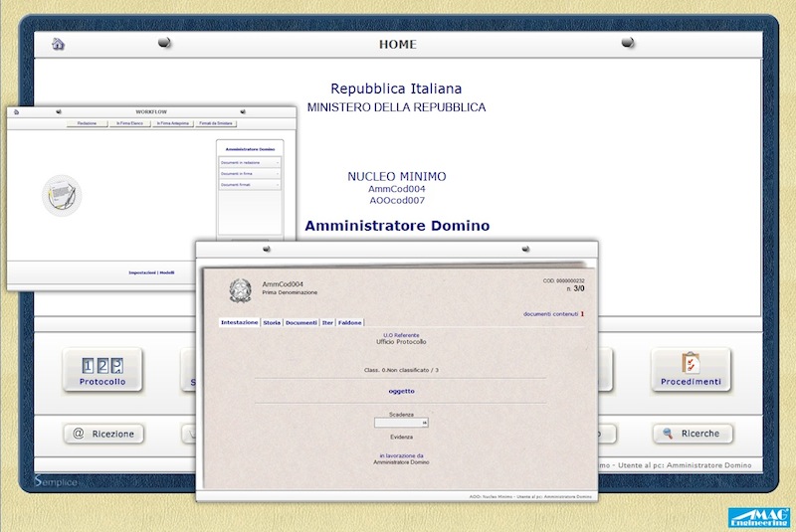
Task: Click the Ricezione button
Action: (x=103, y=434)
